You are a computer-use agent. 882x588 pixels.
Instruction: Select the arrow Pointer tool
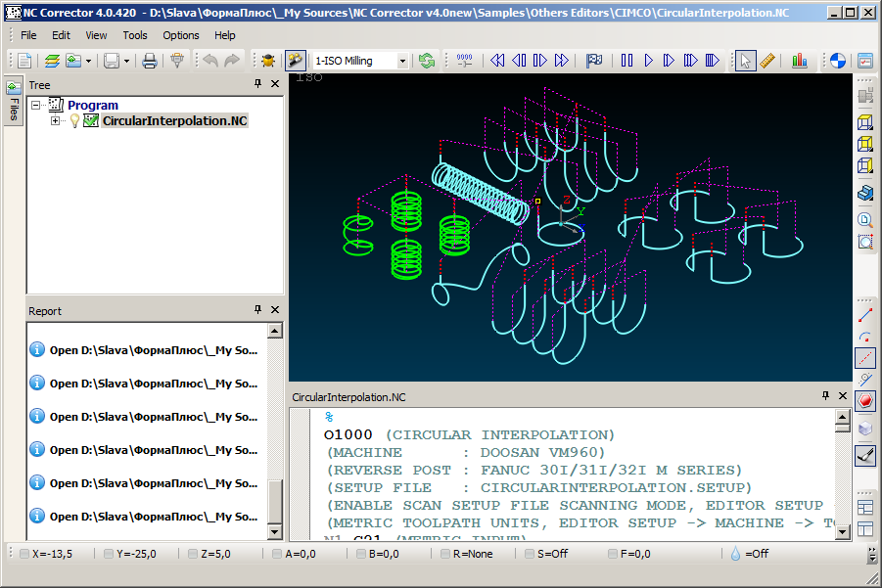[x=745, y=61]
